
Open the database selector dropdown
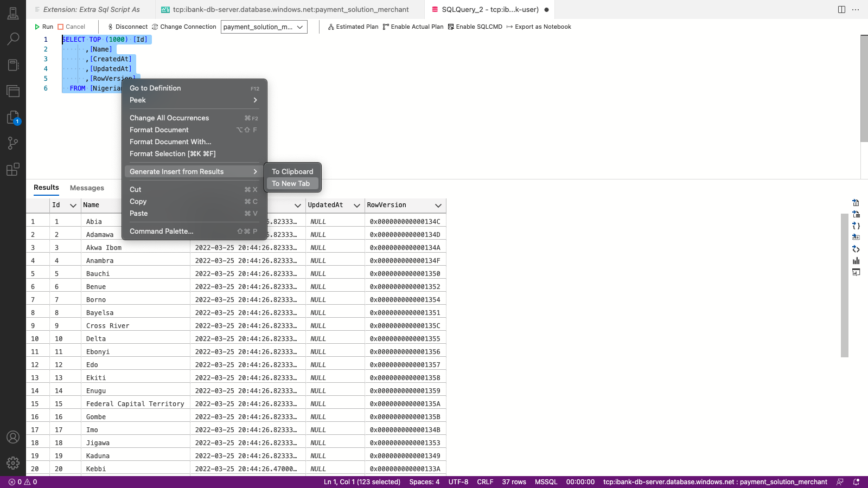264,27
